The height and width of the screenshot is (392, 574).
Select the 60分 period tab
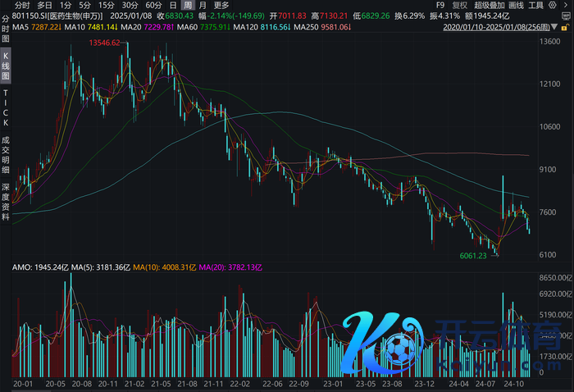(x=153, y=5)
